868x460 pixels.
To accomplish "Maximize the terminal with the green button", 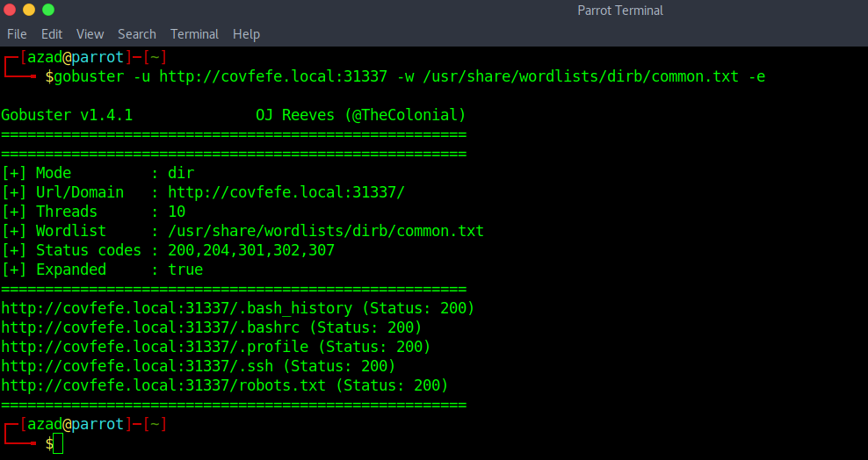I will pos(48,10).
